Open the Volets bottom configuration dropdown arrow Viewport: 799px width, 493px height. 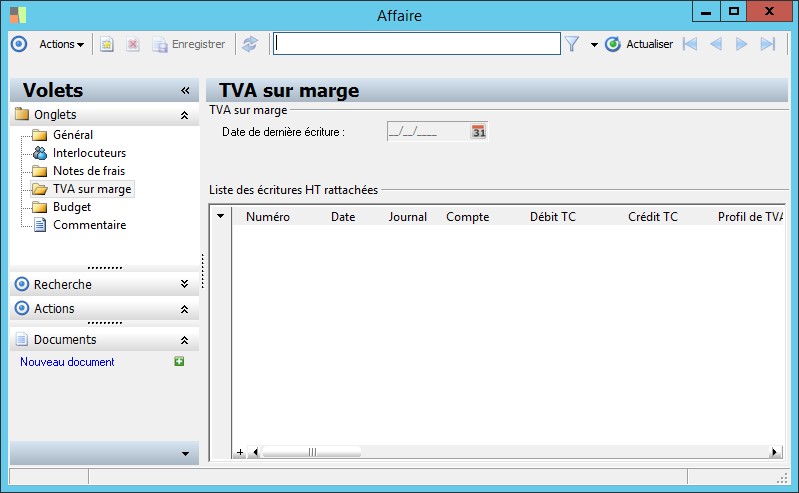point(185,454)
